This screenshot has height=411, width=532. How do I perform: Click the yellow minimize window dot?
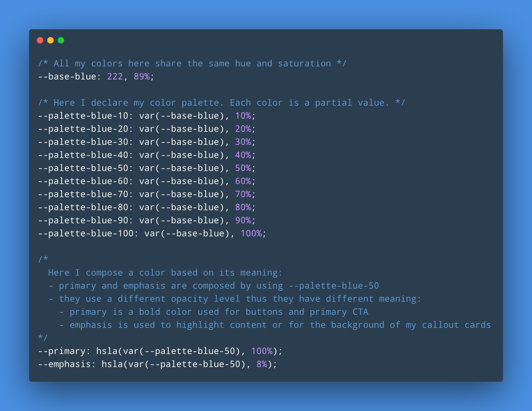[x=50, y=40]
